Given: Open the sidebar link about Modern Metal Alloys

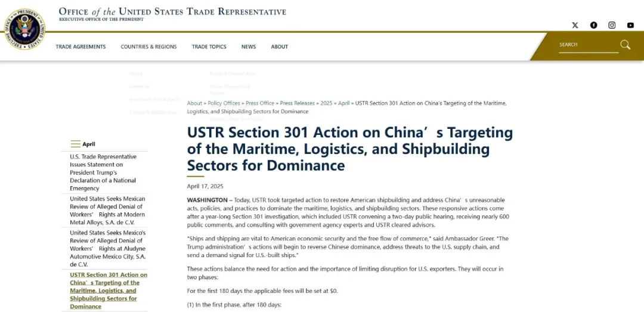Looking at the screenshot, I should pos(107,211).
